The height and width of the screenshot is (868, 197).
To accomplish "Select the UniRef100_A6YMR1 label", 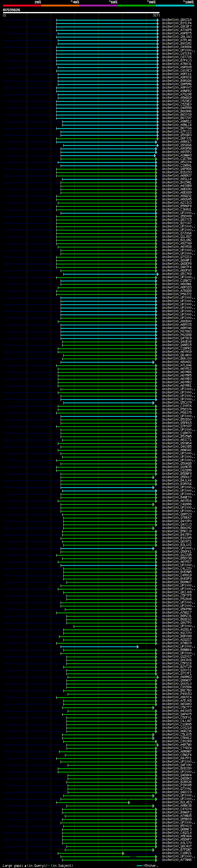I will 177,386.
